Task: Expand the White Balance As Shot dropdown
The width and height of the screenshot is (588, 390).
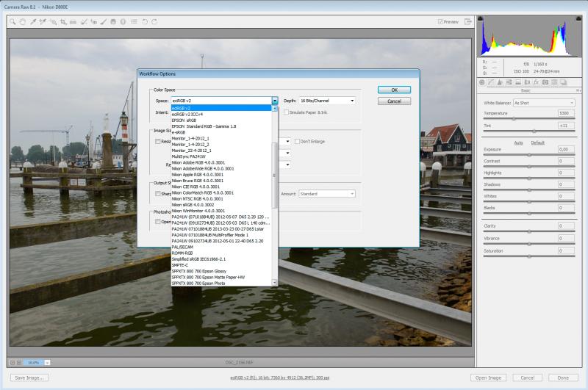Action: pos(544,103)
